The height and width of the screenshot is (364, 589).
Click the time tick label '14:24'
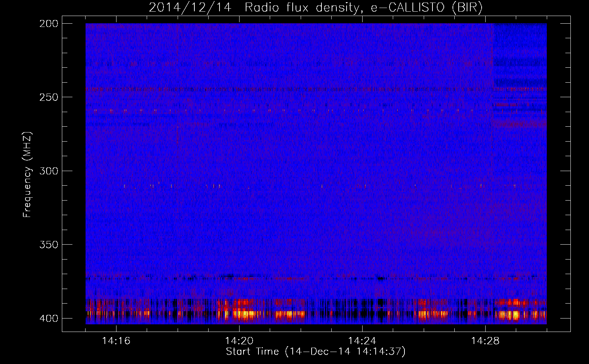coord(362,341)
